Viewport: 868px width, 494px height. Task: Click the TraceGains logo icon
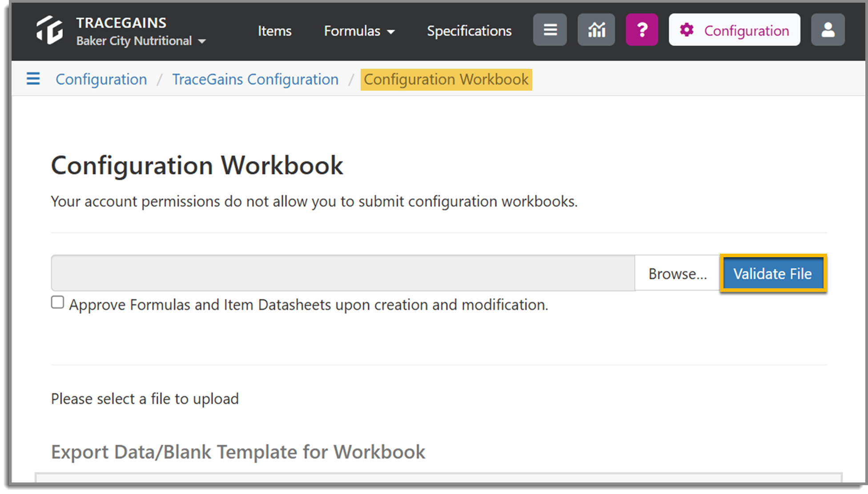(x=49, y=30)
